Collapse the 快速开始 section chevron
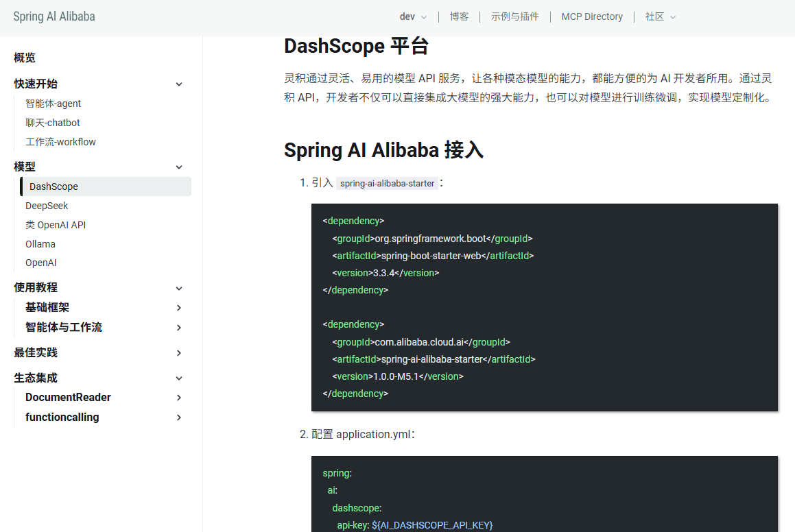 (179, 84)
